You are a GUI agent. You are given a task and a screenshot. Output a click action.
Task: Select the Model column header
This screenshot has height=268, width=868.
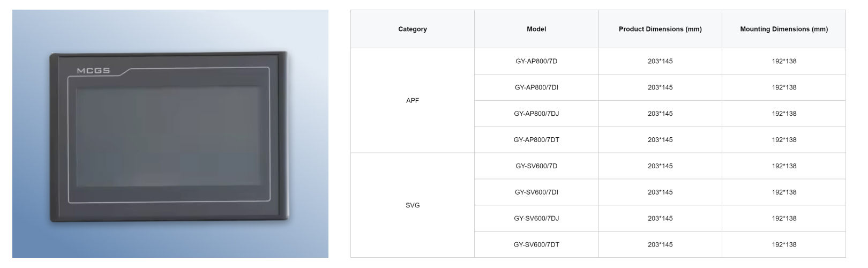tap(536, 29)
